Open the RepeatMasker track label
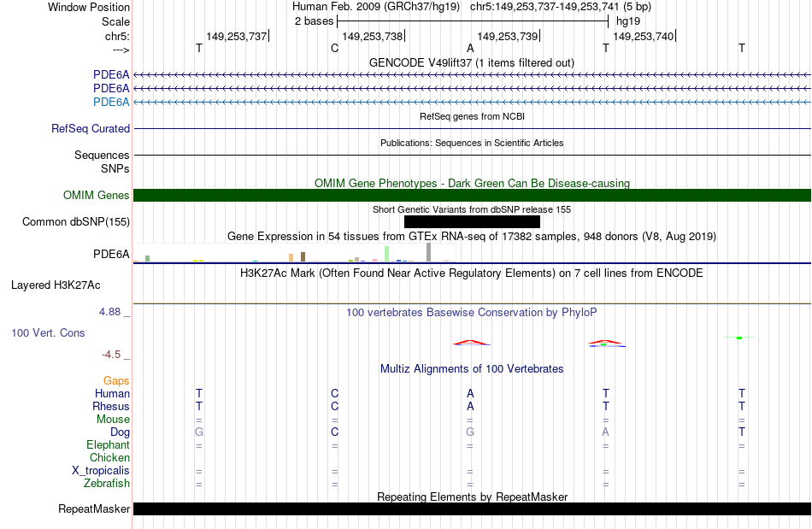 [94, 508]
